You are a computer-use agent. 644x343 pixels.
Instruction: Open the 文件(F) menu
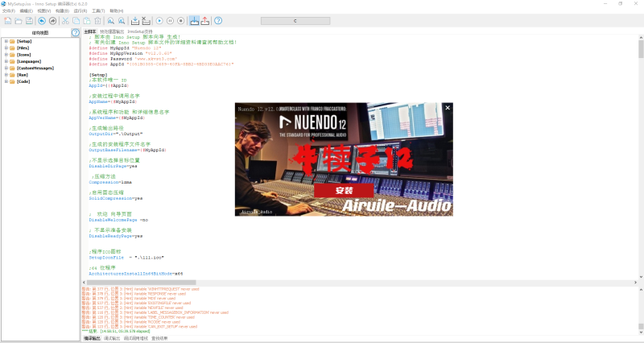coord(9,10)
